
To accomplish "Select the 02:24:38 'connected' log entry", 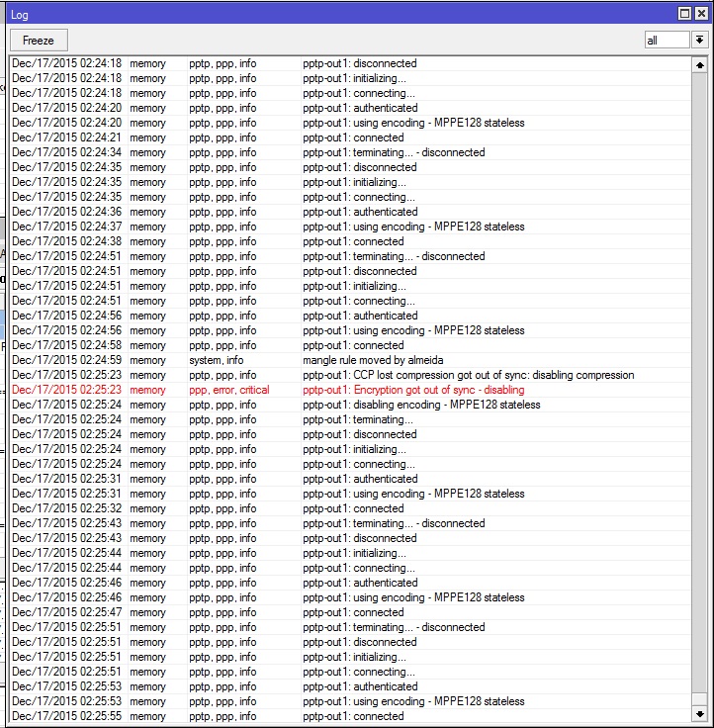I will pyautogui.click(x=350, y=241).
